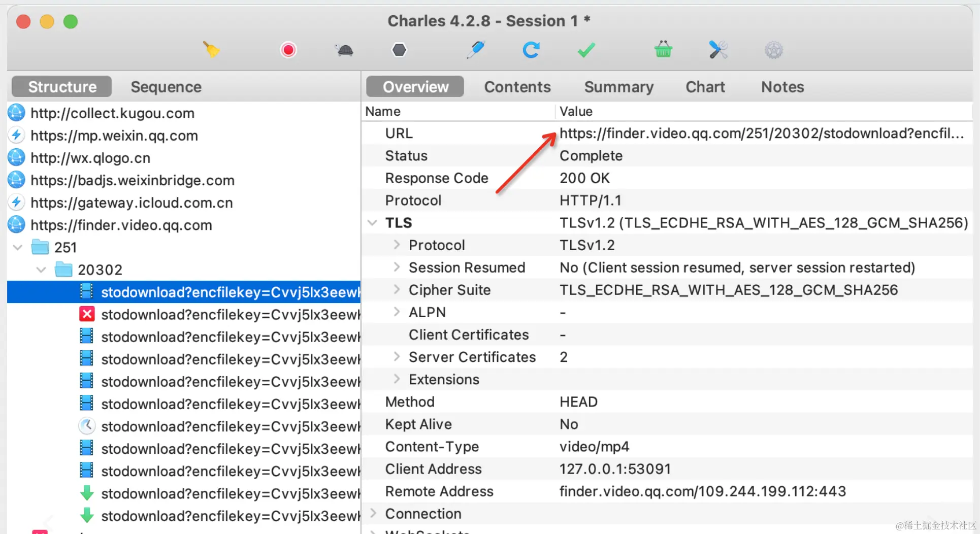Image resolution: width=980 pixels, height=534 pixels.
Task: Click globe icon next to badjs.weixinbridge.com
Action: pos(16,180)
